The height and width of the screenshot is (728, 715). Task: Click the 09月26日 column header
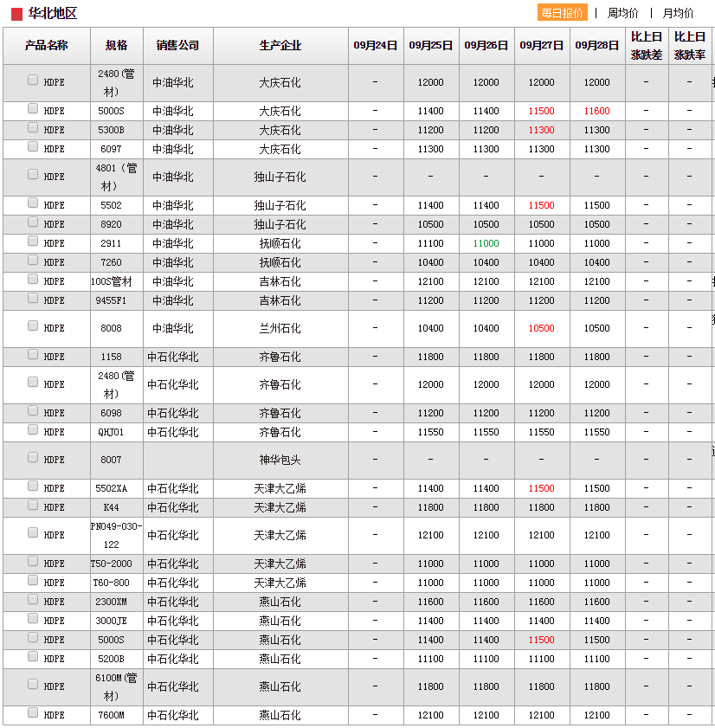click(x=486, y=46)
